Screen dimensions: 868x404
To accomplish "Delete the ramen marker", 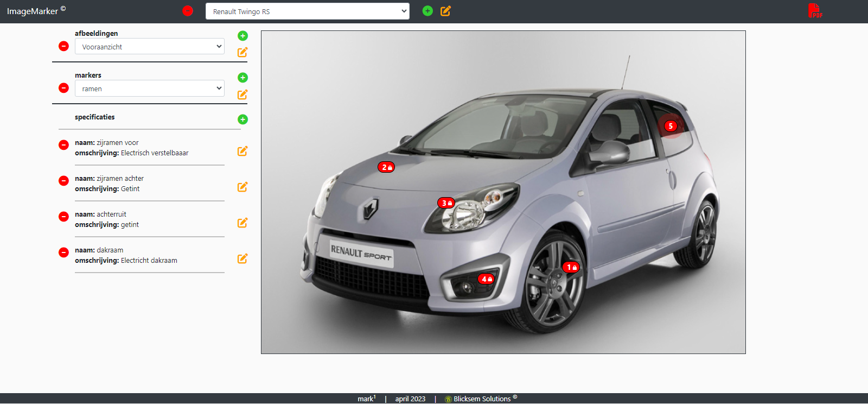I will click(63, 88).
